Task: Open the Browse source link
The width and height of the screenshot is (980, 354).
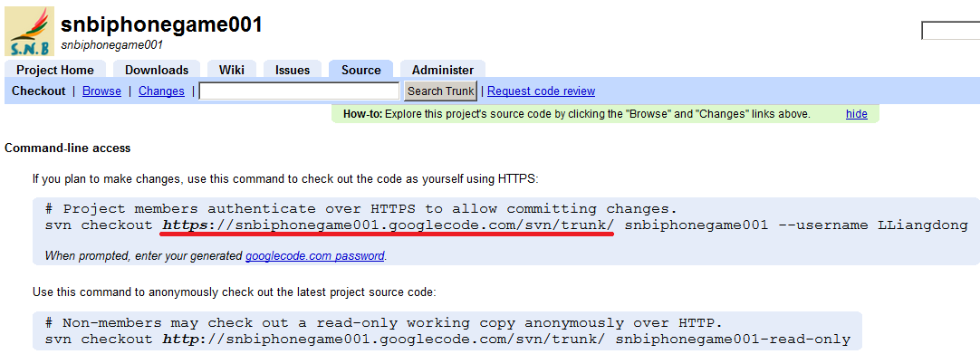Action: tap(101, 91)
